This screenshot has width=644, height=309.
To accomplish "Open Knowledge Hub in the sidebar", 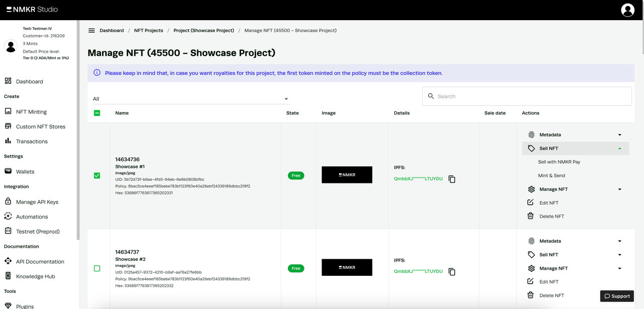I will pyautogui.click(x=35, y=276).
